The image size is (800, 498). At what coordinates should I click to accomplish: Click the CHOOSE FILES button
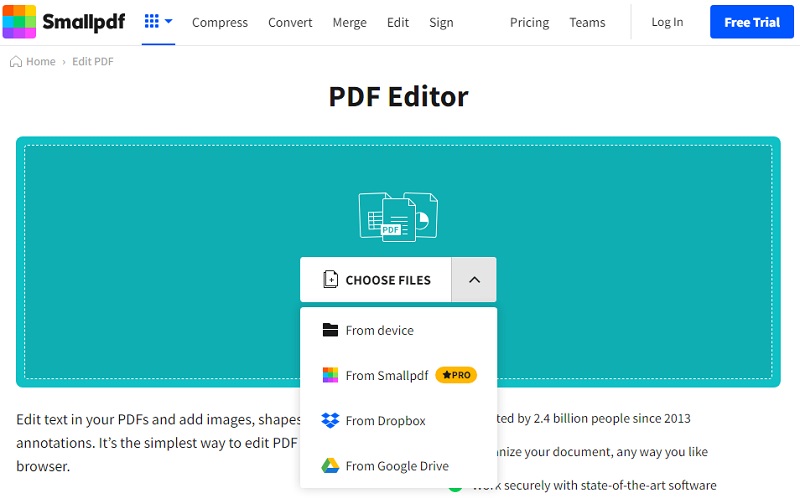376,280
